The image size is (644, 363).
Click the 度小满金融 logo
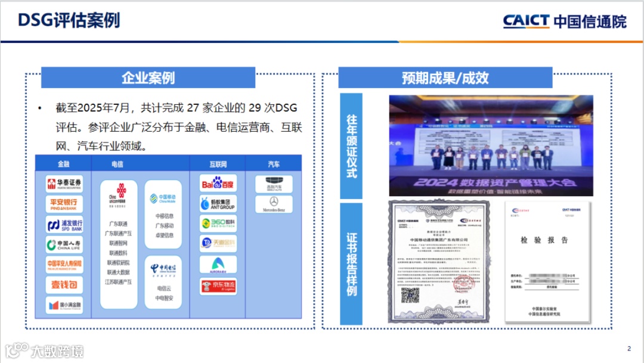click(x=64, y=305)
